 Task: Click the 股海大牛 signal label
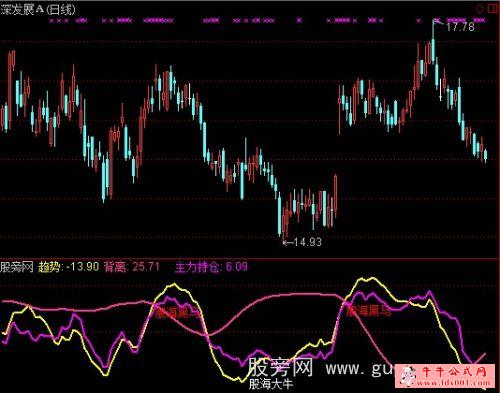[271, 384]
